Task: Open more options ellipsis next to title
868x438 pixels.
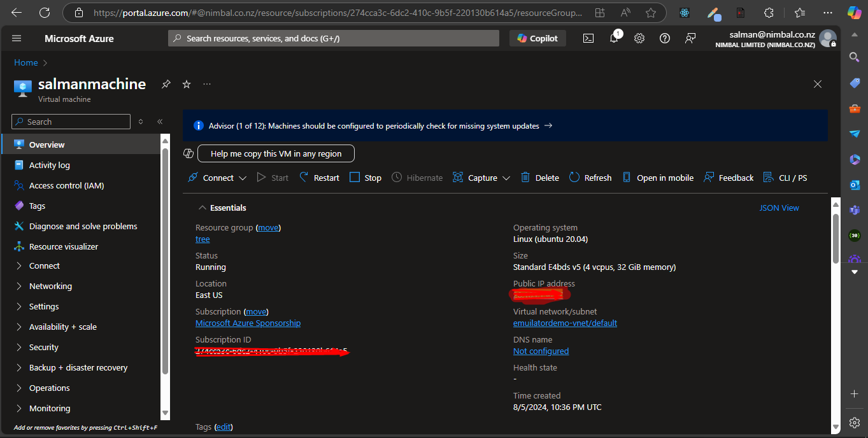Action: [207, 84]
